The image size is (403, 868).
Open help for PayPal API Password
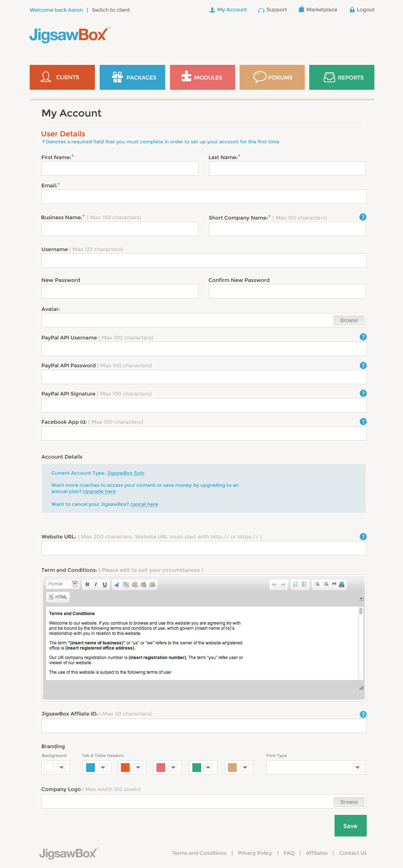[363, 365]
